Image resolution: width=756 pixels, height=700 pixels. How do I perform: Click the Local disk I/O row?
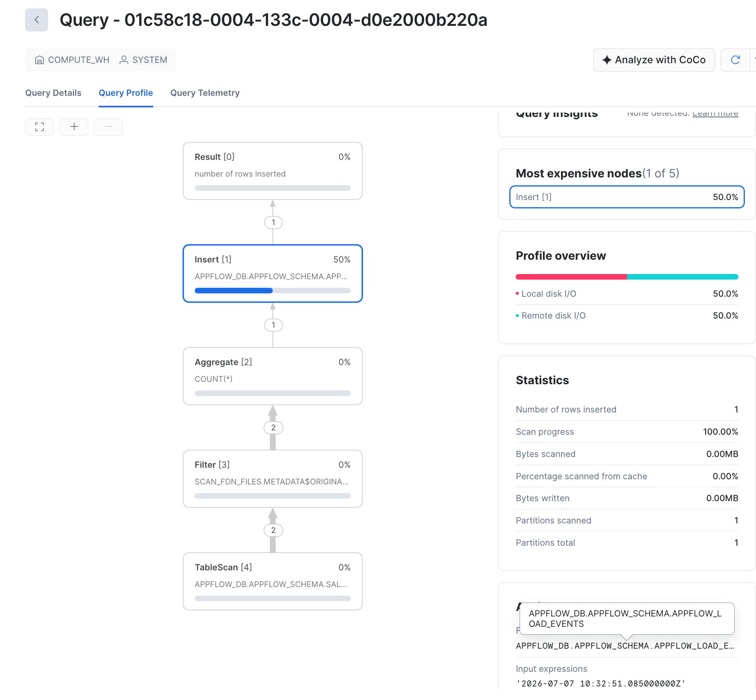[627, 294]
